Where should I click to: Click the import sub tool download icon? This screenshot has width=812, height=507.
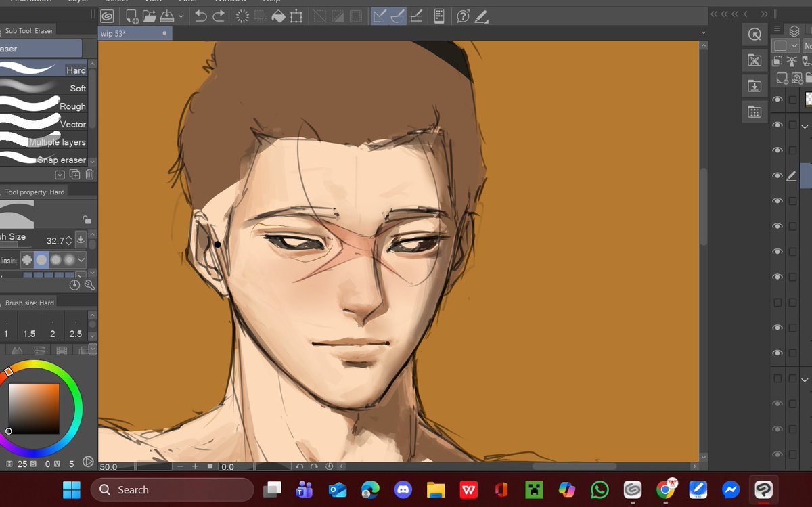(60, 175)
